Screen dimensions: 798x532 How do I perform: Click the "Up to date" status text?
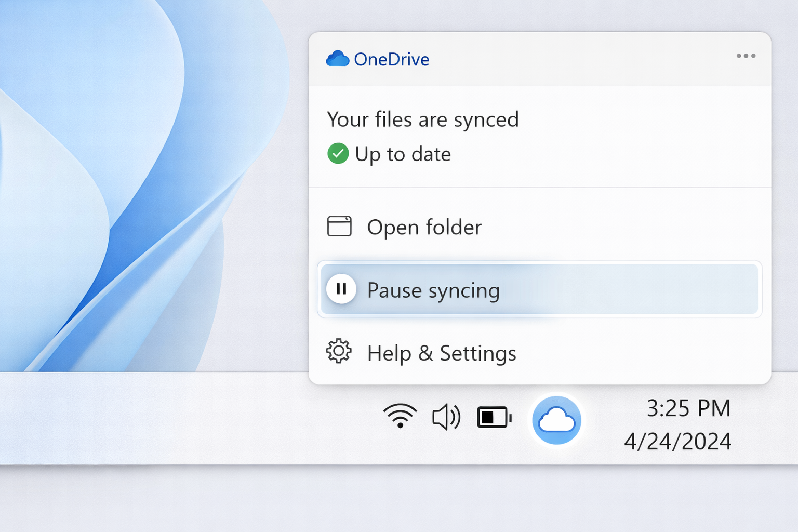point(403,154)
